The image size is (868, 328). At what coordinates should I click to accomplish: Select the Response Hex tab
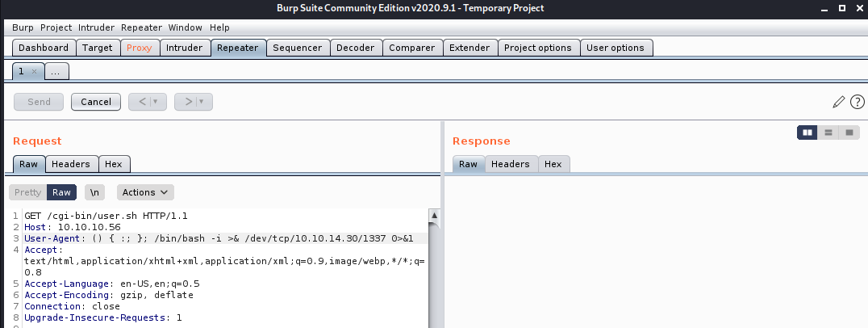(x=553, y=164)
